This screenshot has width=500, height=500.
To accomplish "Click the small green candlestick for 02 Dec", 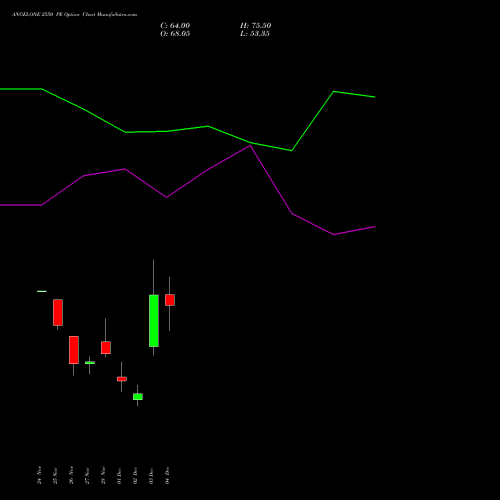I will pyautogui.click(x=138, y=397).
